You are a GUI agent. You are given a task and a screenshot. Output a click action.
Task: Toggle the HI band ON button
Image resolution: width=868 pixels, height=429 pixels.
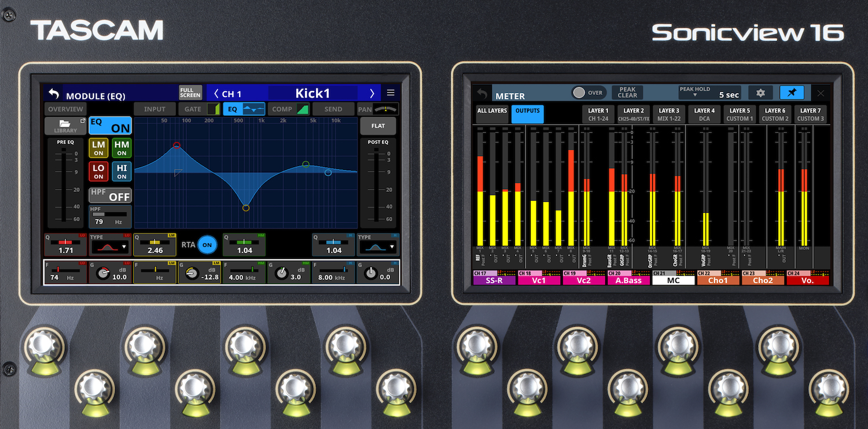[122, 171]
